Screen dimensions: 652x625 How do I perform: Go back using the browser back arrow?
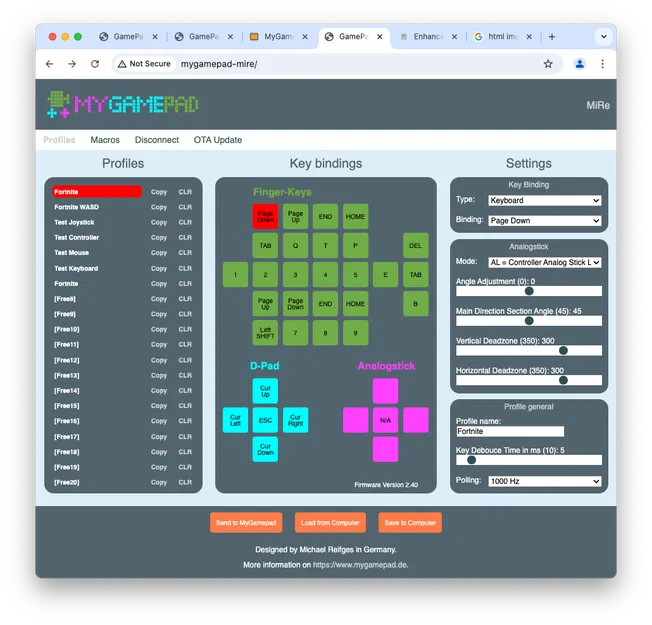click(x=49, y=64)
